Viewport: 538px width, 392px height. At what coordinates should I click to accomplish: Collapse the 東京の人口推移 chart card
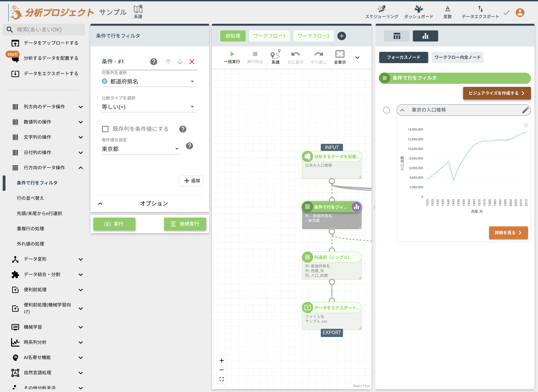tap(402, 110)
